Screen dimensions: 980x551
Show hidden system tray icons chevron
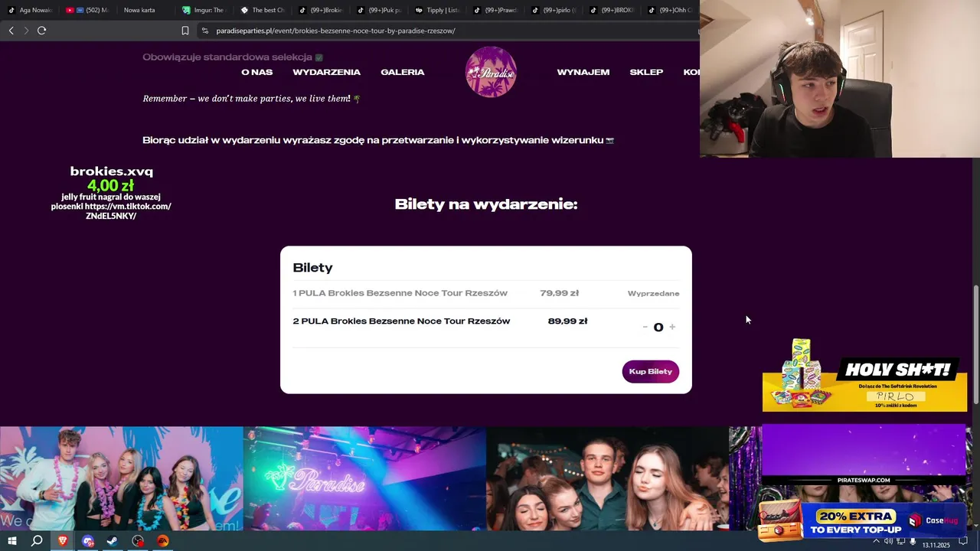[x=876, y=541]
